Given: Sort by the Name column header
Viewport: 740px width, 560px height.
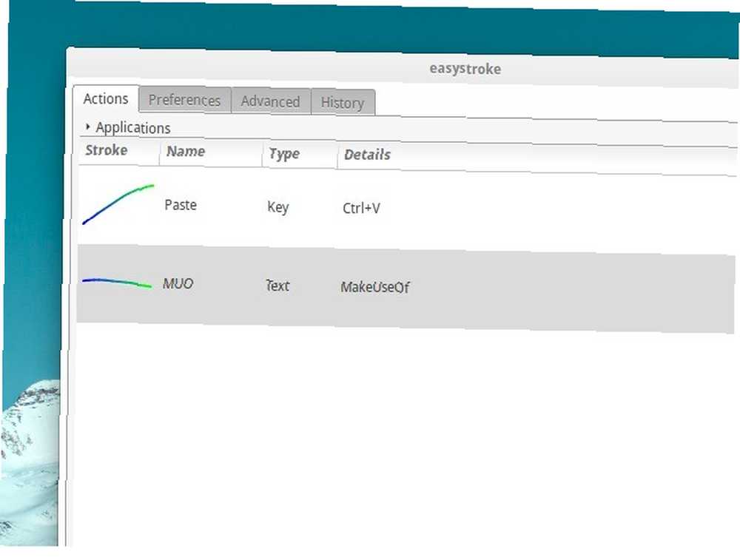Looking at the screenshot, I should (x=211, y=152).
